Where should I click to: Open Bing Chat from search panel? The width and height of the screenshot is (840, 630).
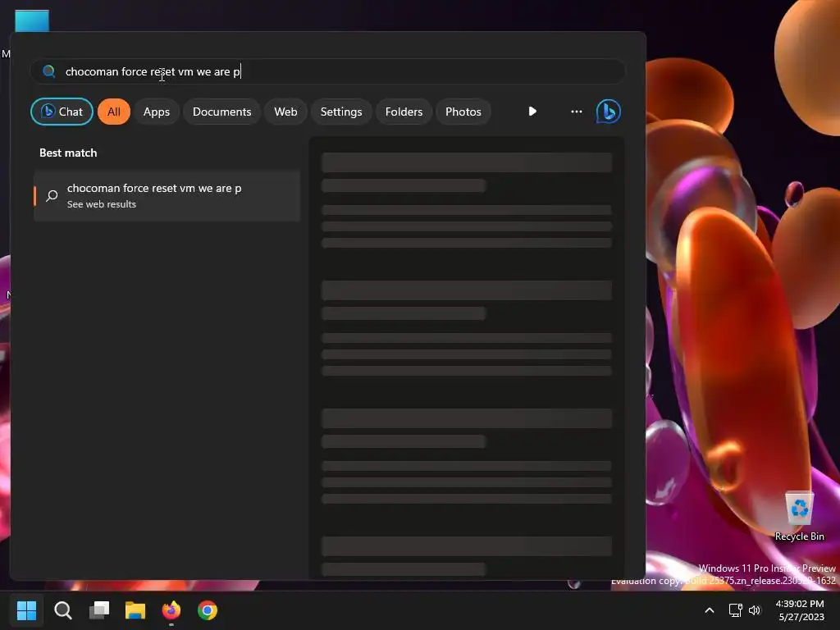click(x=62, y=112)
